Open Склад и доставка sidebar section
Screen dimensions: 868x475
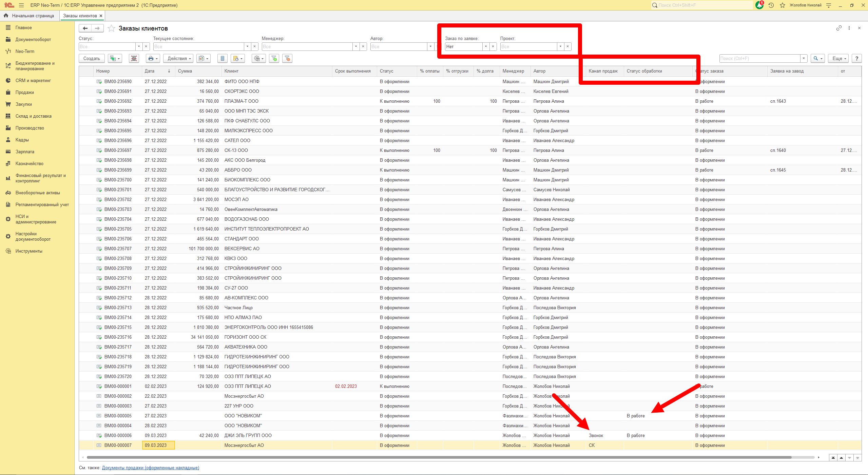tap(33, 116)
